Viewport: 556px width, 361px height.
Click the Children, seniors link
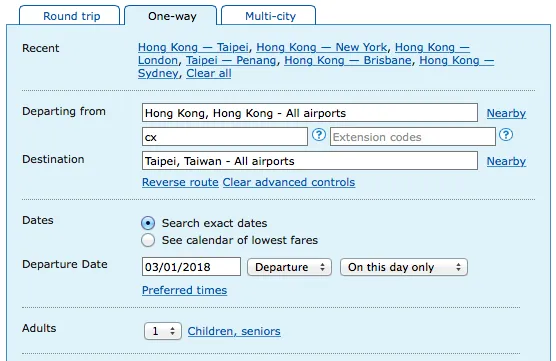point(234,331)
